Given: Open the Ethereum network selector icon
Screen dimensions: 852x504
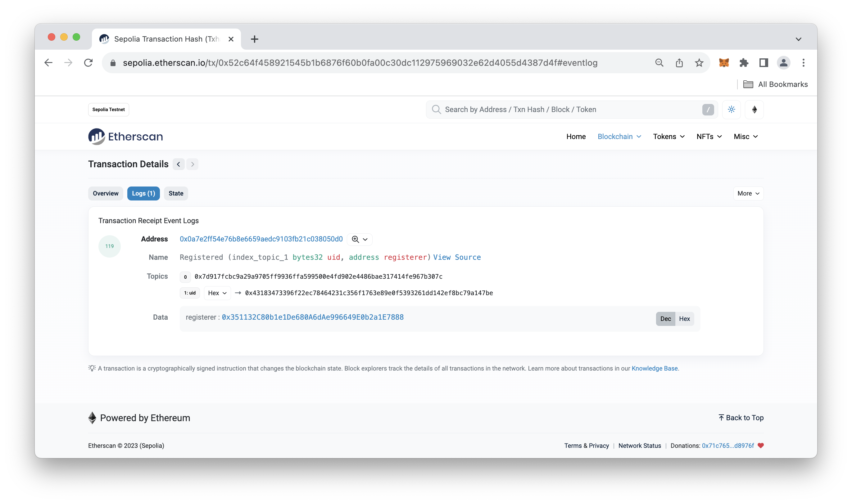Looking at the screenshot, I should [754, 109].
